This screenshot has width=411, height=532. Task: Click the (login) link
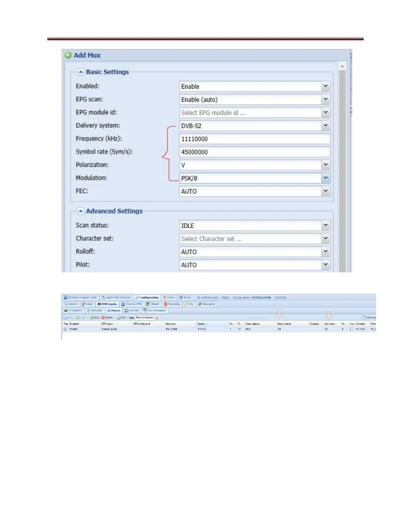[225, 298]
